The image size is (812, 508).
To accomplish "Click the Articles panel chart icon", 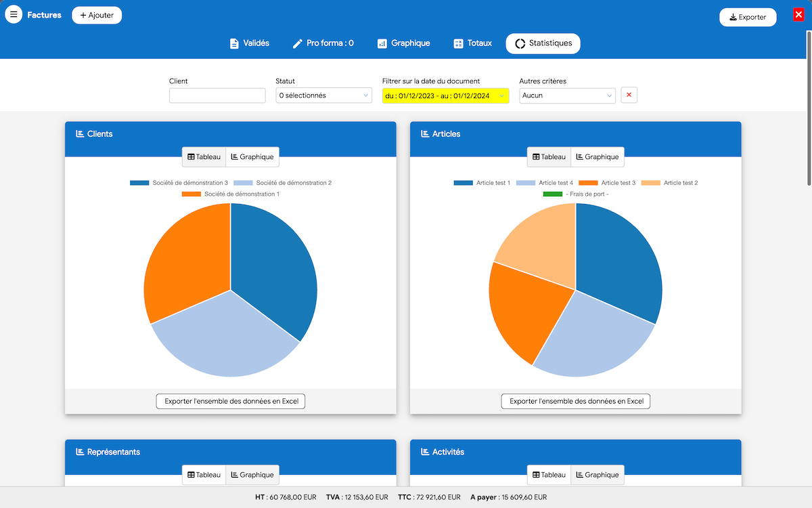I will [x=425, y=134].
